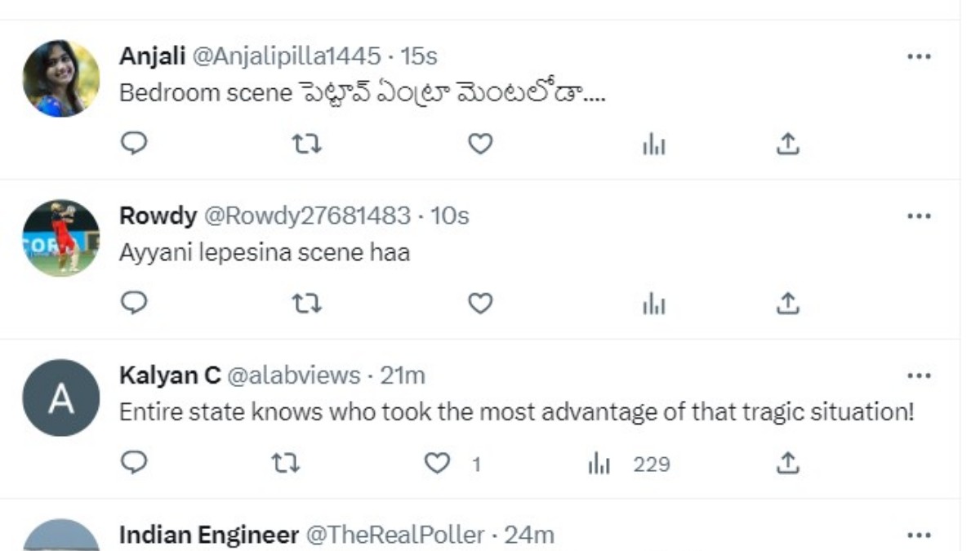Image resolution: width=980 pixels, height=551 pixels.
Task: Share Anjali's tweet
Action: pyautogui.click(x=786, y=144)
